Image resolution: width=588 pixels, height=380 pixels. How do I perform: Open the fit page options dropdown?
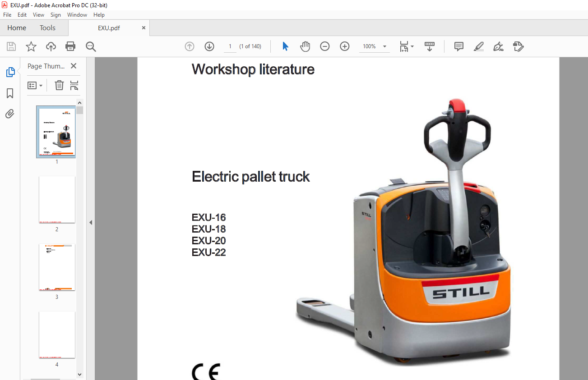click(407, 46)
